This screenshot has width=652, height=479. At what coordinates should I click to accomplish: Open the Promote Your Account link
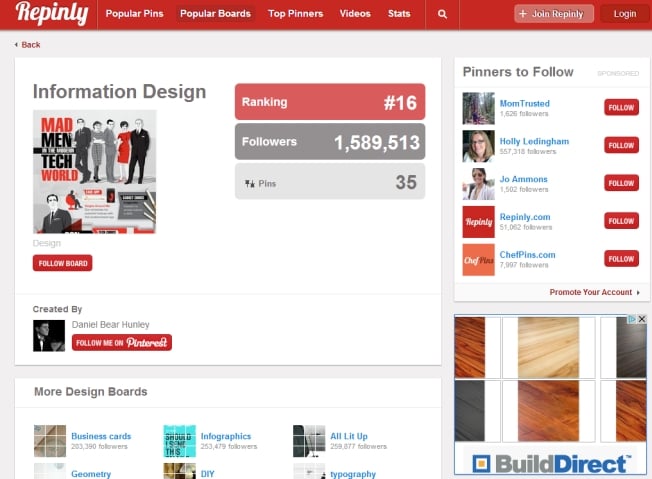pyautogui.click(x=595, y=292)
